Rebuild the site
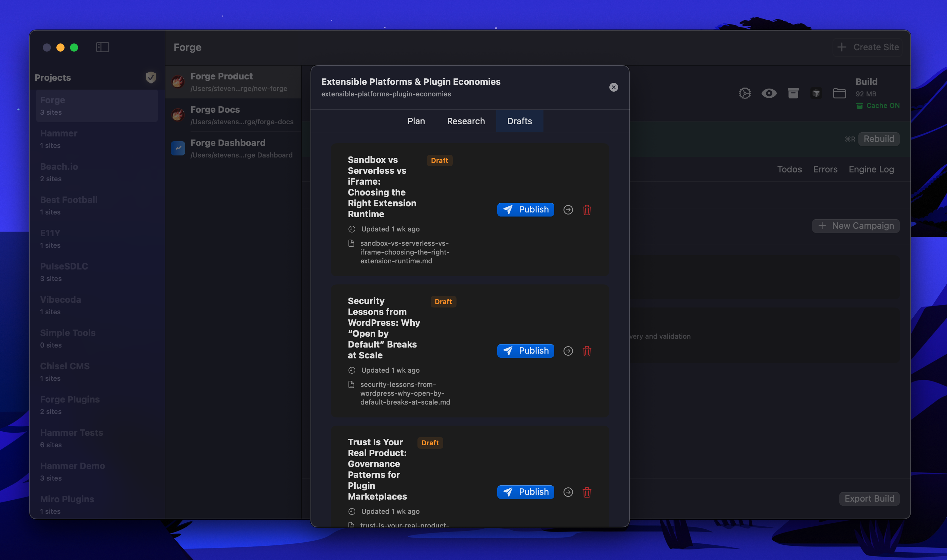 click(879, 138)
